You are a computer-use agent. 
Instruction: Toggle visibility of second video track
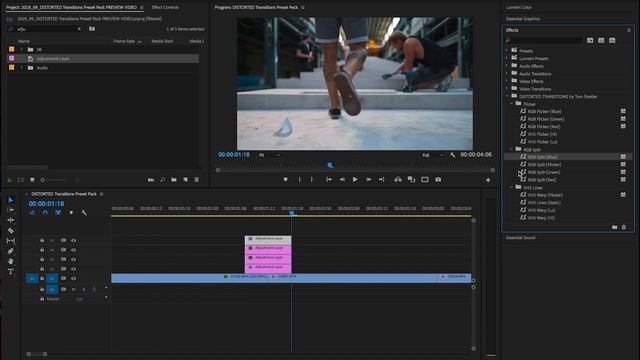click(x=73, y=250)
